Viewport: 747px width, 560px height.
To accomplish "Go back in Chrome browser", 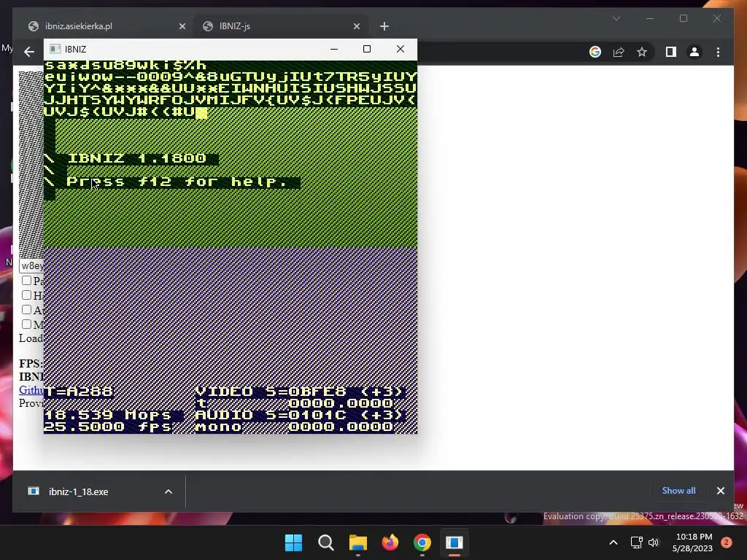I will 29,52.
